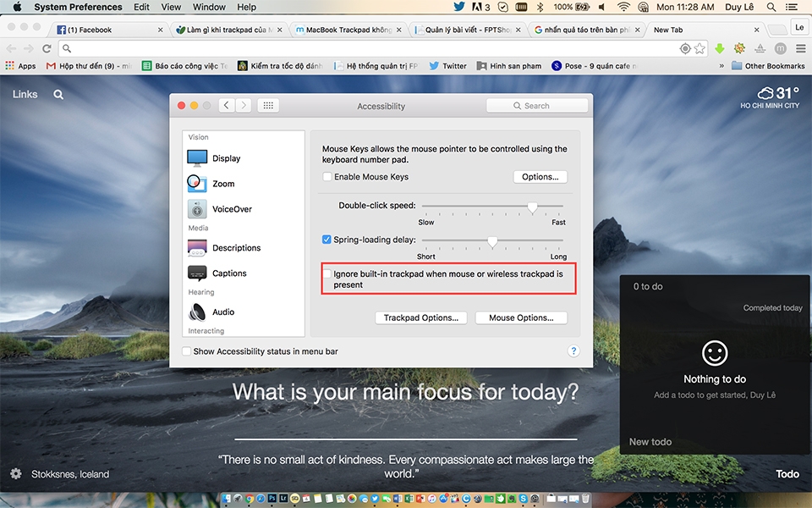The height and width of the screenshot is (508, 812).
Task: Open the Duy Lê user menu
Action: [x=739, y=7]
